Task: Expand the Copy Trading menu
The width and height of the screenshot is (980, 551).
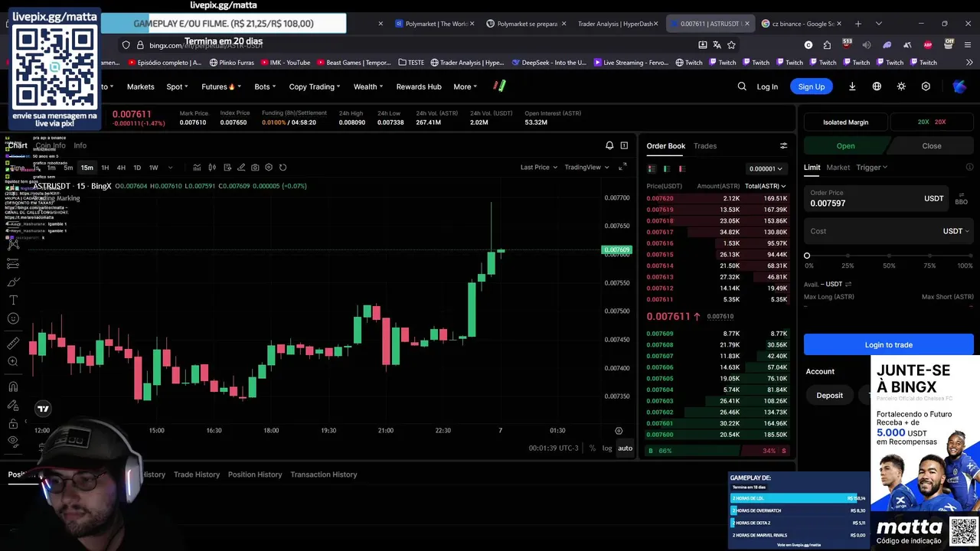Action: 315,86
